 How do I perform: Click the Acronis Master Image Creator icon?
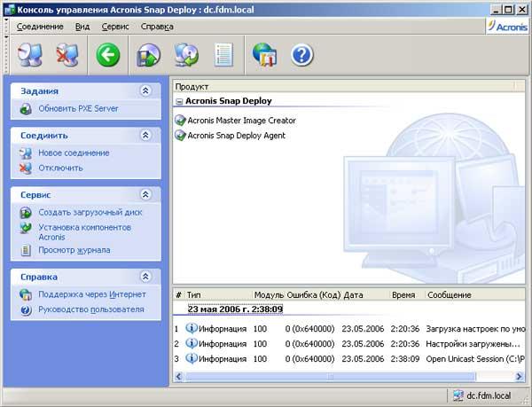[x=180, y=121]
